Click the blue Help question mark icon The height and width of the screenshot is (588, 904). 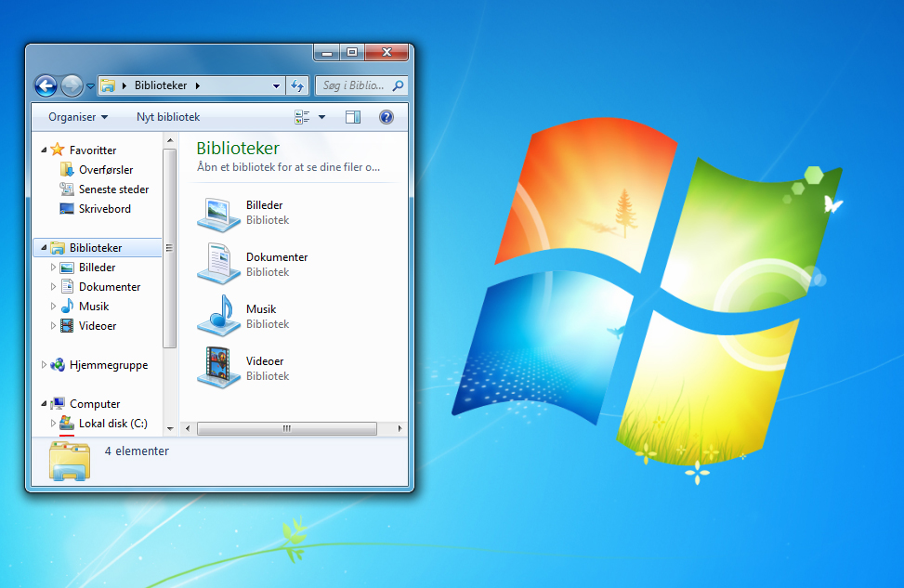(386, 117)
